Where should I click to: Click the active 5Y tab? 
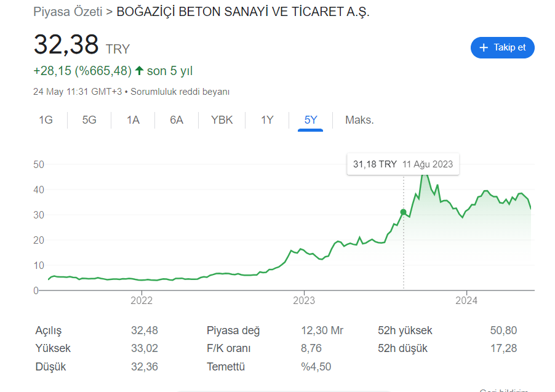[311, 120]
